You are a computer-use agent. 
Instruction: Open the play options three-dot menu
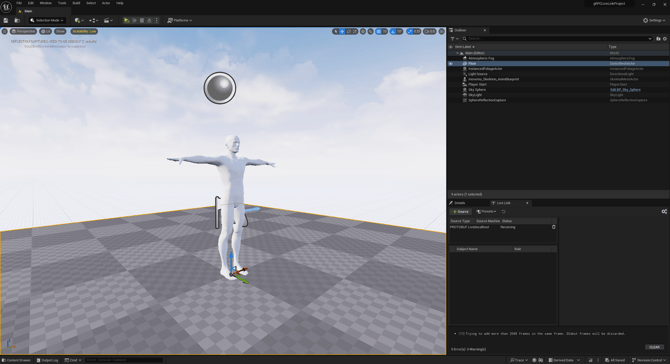(x=157, y=21)
